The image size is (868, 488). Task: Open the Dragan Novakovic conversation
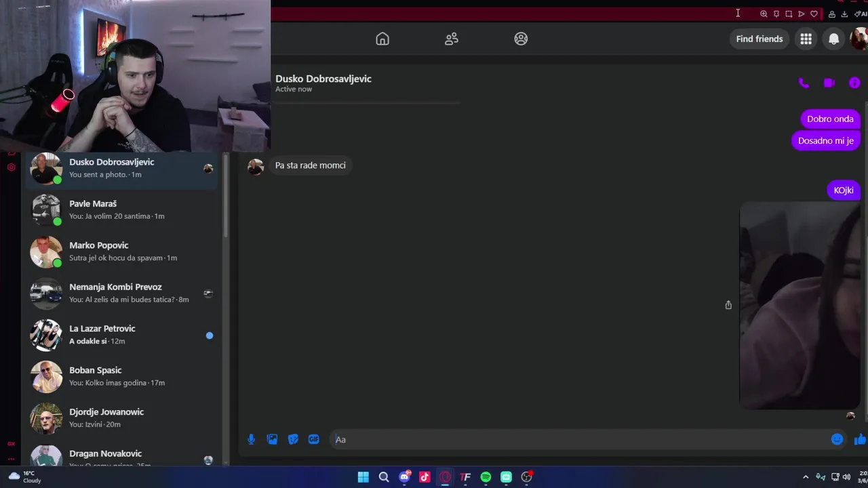pos(122,455)
